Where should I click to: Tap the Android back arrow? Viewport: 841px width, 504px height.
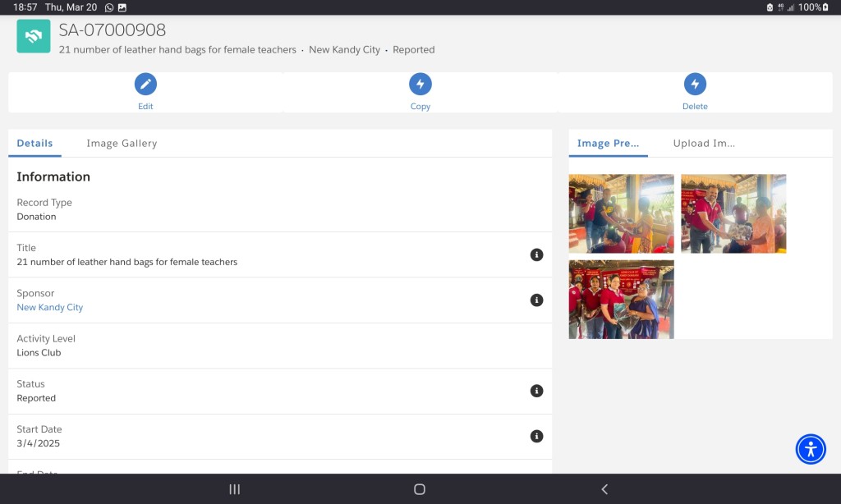coord(604,489)
